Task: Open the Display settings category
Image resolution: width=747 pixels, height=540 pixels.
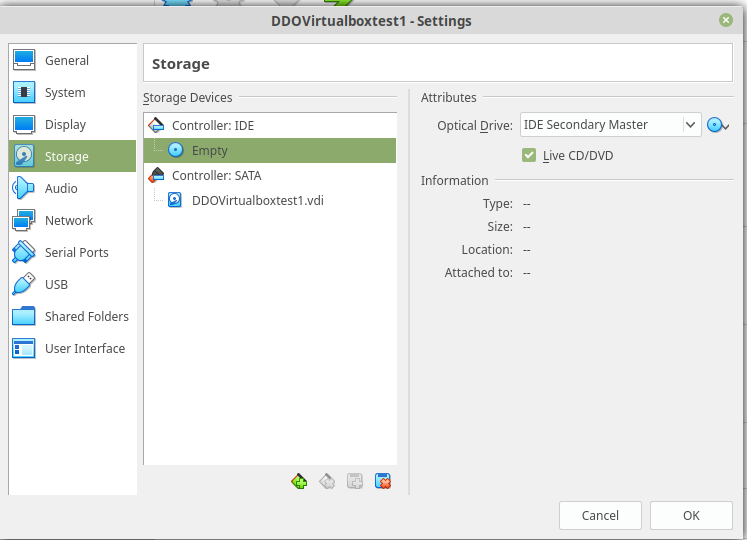Action: pos(72,124)
